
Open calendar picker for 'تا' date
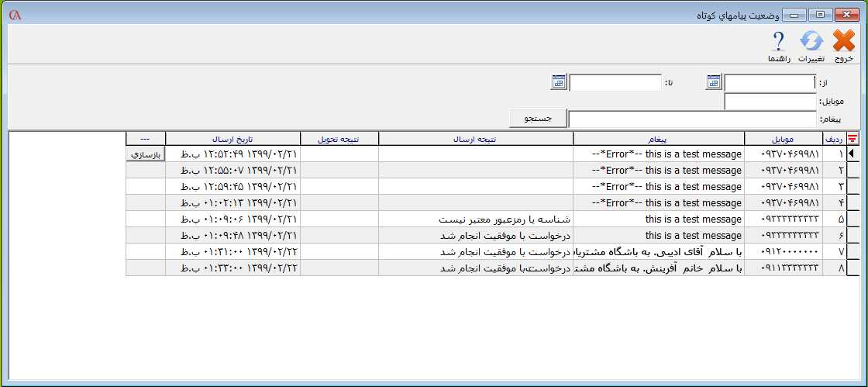pyautogui.click(x=559, y=82)
